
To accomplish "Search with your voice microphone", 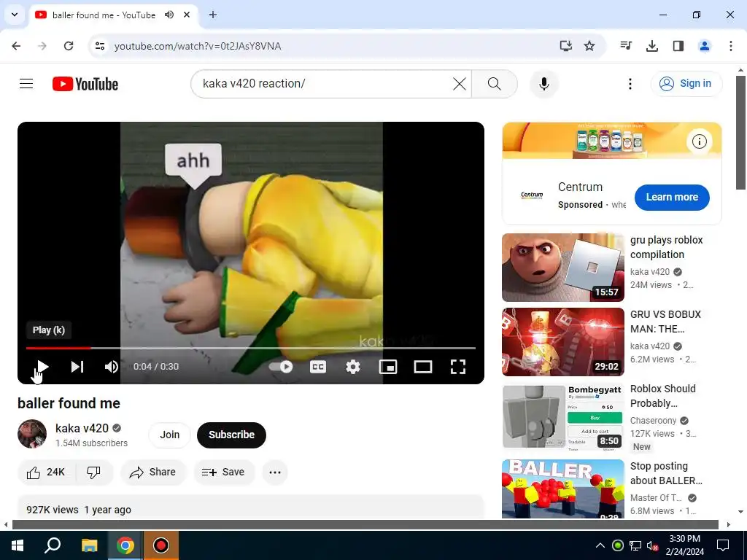I will point(544,84).
